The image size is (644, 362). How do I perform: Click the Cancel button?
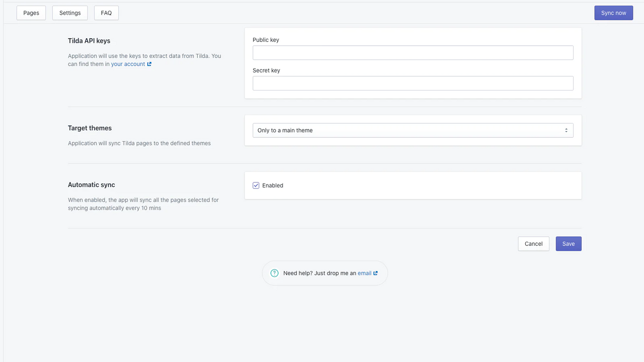pos(533,244)
